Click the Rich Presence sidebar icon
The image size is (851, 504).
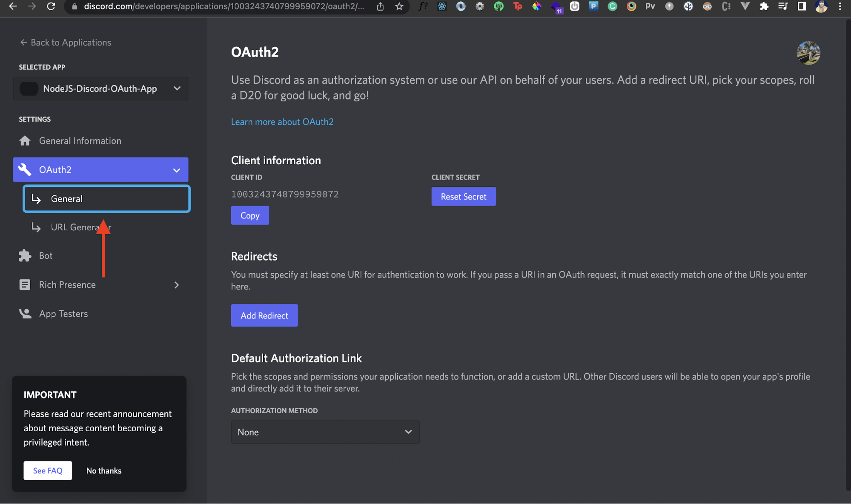pos(24,284)
